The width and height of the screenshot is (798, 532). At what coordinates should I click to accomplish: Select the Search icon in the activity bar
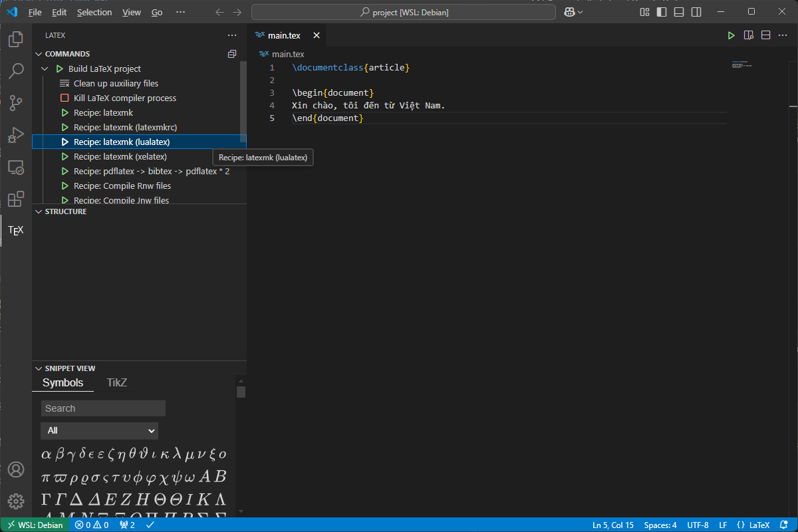(15, 70)
